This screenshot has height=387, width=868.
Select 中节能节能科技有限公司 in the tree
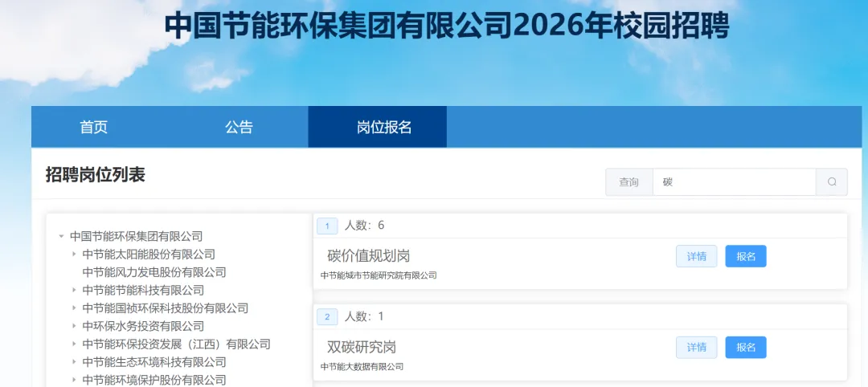[x=143, y=291]
